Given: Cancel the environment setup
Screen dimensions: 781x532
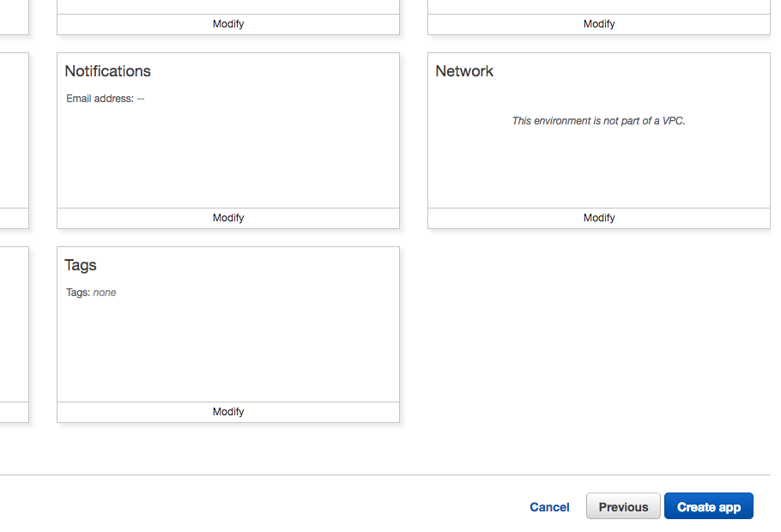Looking at the screenshot, I should [x=549, y=507].
